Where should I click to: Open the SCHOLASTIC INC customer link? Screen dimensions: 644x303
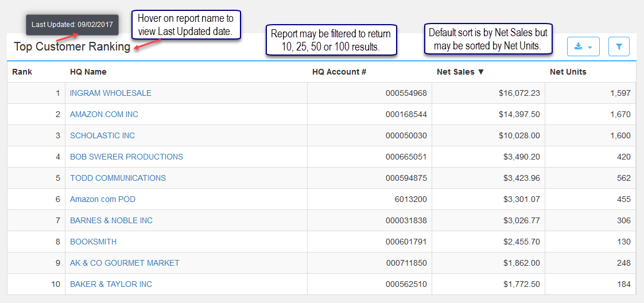click(102, 135)
